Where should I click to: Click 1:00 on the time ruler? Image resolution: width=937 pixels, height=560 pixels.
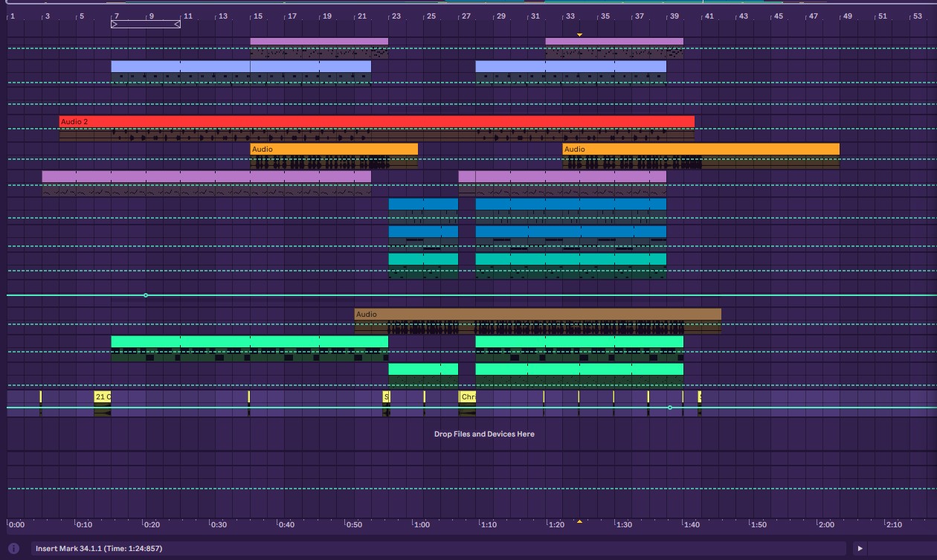[x=422, y=525]
